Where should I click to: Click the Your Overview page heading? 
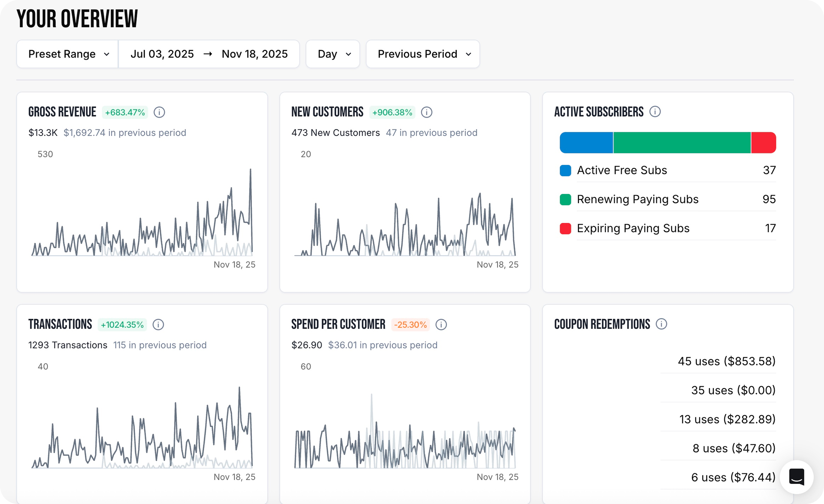[77, 19]
